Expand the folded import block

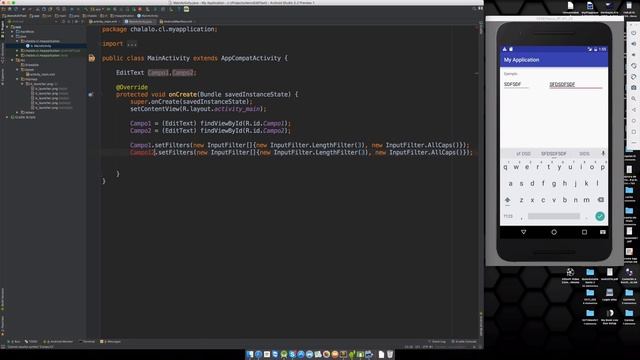(x=131, y=44)
